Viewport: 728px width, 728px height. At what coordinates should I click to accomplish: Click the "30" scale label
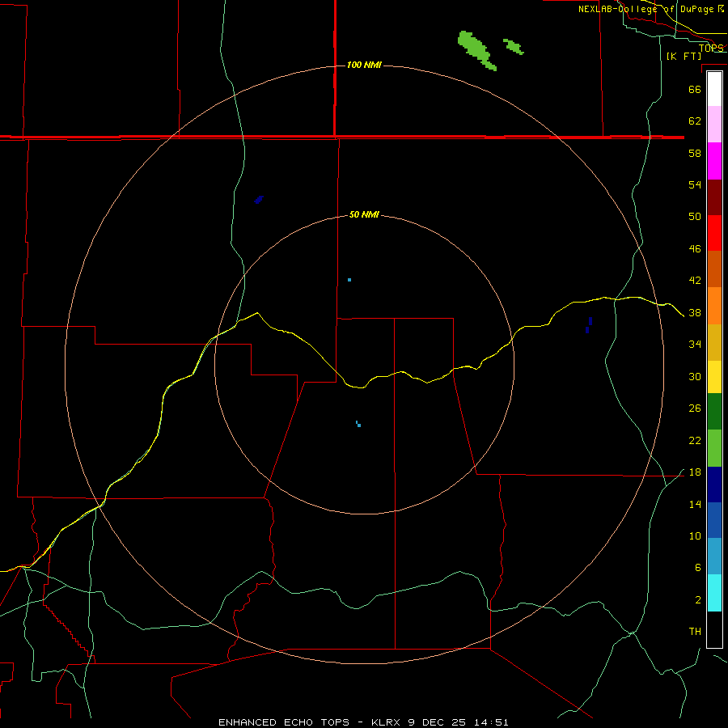click(x=695, y=376)
